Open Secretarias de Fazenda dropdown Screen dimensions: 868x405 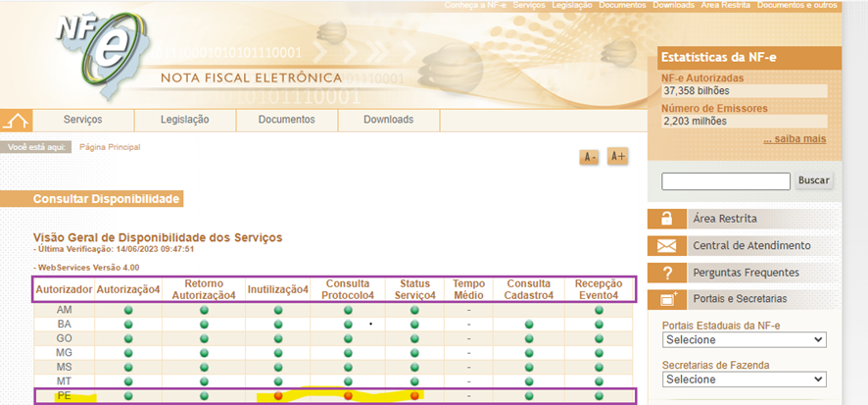click(744, 380)
